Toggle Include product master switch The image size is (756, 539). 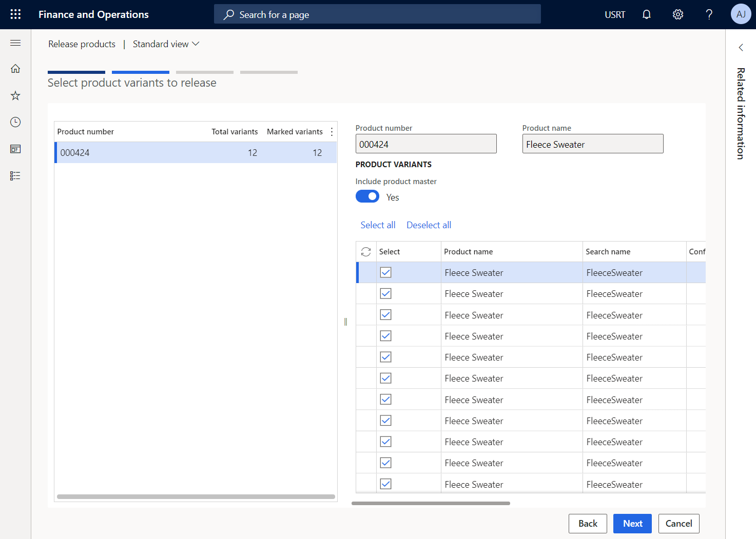367,196
